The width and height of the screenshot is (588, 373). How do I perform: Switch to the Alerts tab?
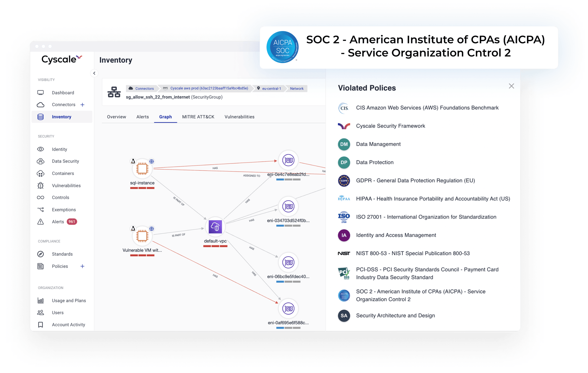pyautogui.click(x=143, y=117)
